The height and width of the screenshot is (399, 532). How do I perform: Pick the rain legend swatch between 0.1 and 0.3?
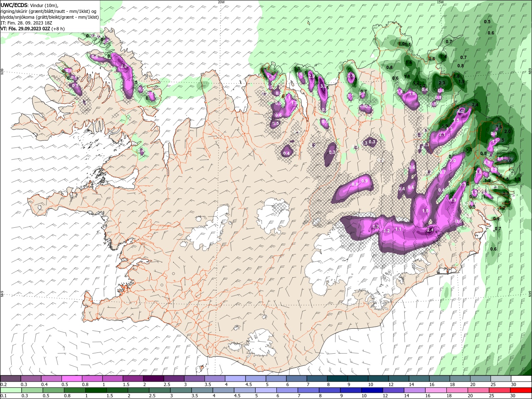(x=10, y=390)
